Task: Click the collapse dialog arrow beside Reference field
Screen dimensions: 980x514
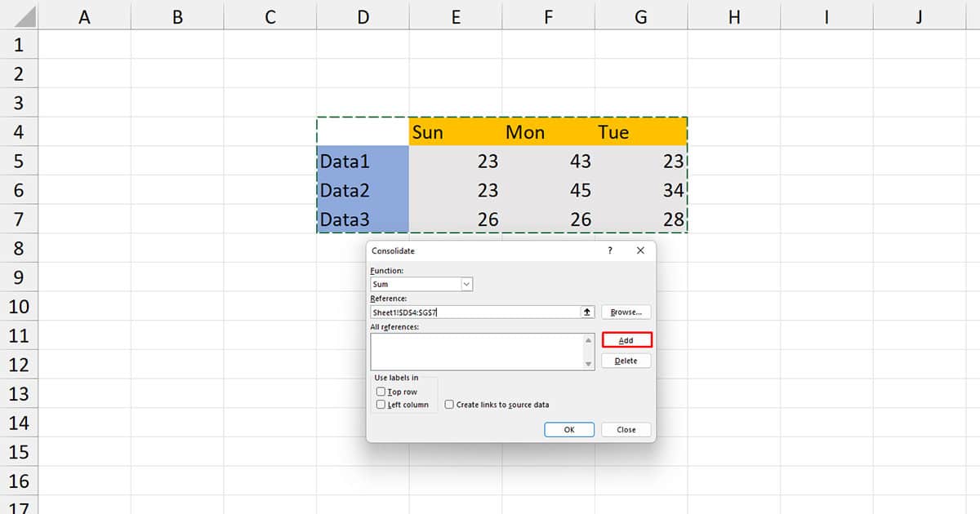Action: coord(587,312)
